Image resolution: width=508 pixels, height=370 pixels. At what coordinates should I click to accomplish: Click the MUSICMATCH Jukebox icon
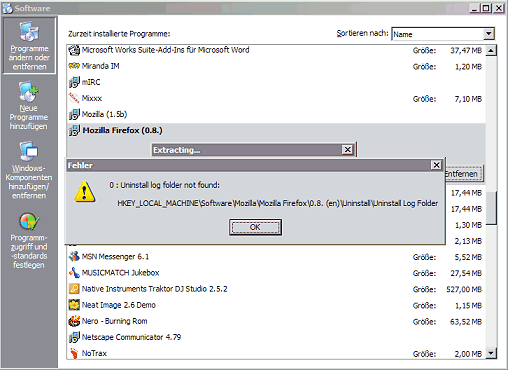(x=74, y=273)
